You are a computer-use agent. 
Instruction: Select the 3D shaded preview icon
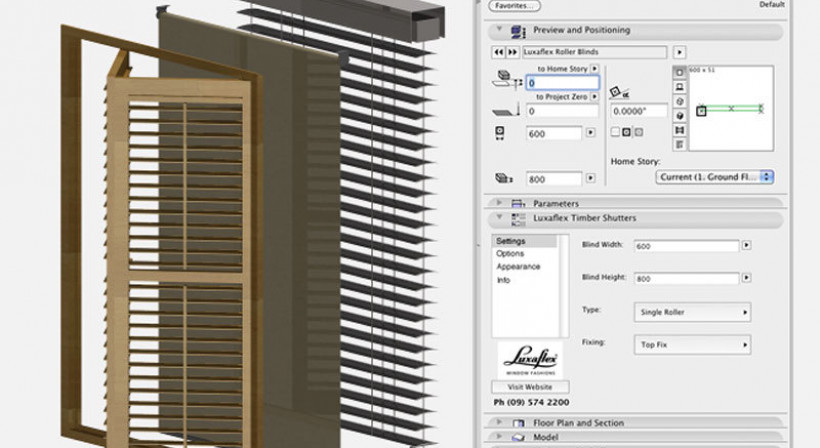680,116
